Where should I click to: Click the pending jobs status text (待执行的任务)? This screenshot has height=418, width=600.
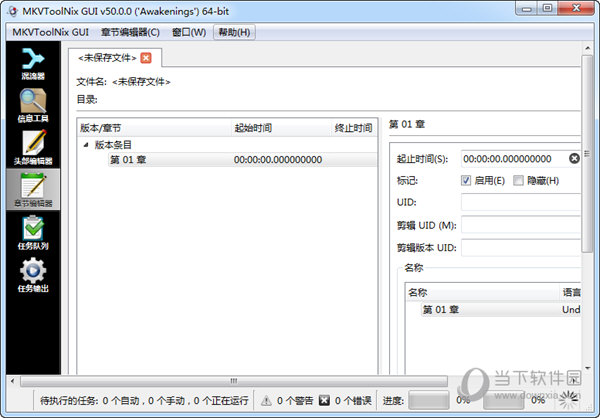pyautogui.click(x=144, y=401)
